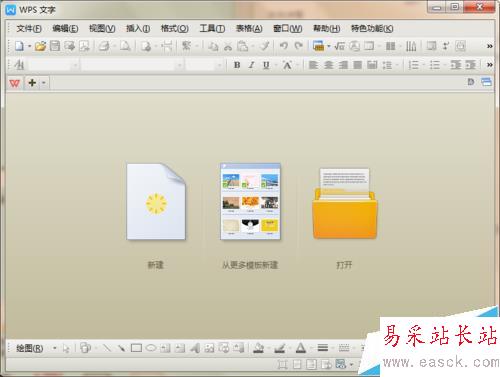Image resolution: width=500 pixels, height=377 pixels.
Task: Click the columns layout toolbar icon
Action: (390, 46)
